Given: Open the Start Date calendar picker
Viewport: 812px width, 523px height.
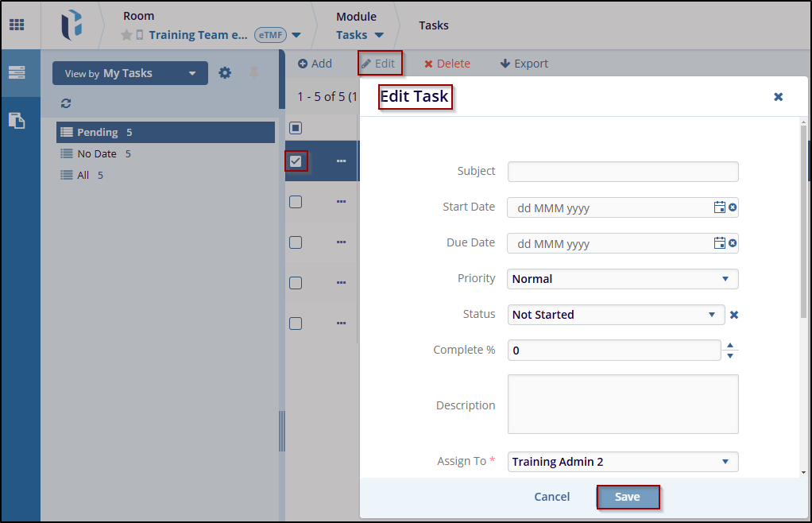Looking at the screenshot, I should coord(719,207).
